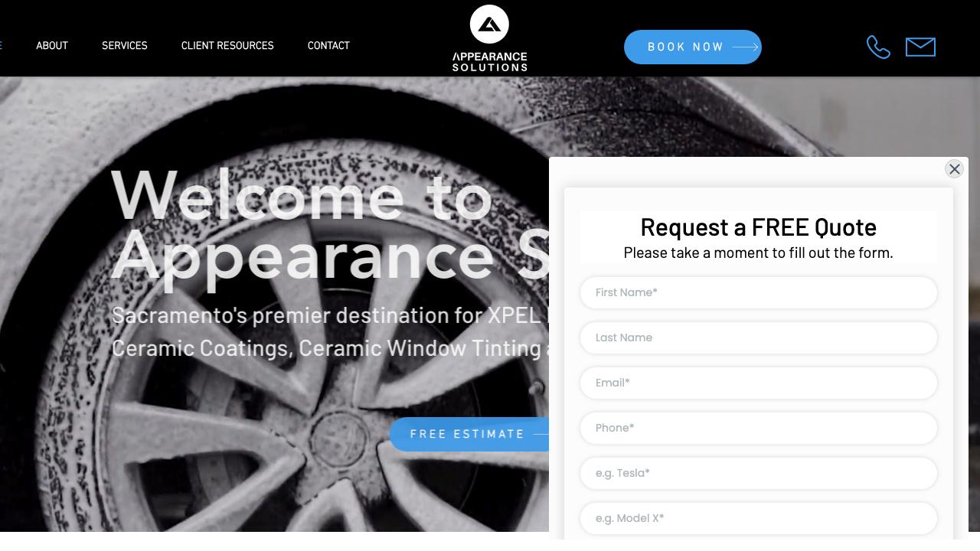Image resolution: width=980 pixels, height=551 pixels.
Task: Click the Phone number field
Action: tap(758, 428)
